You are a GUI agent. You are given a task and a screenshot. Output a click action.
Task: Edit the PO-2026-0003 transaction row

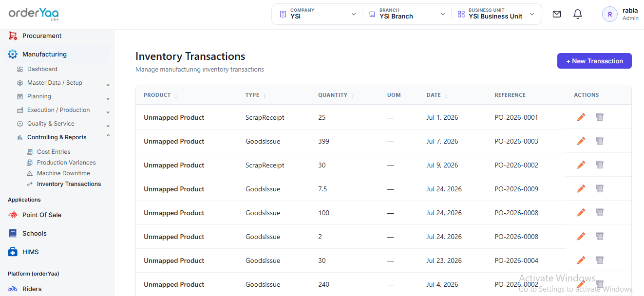[x=581, y=141]
